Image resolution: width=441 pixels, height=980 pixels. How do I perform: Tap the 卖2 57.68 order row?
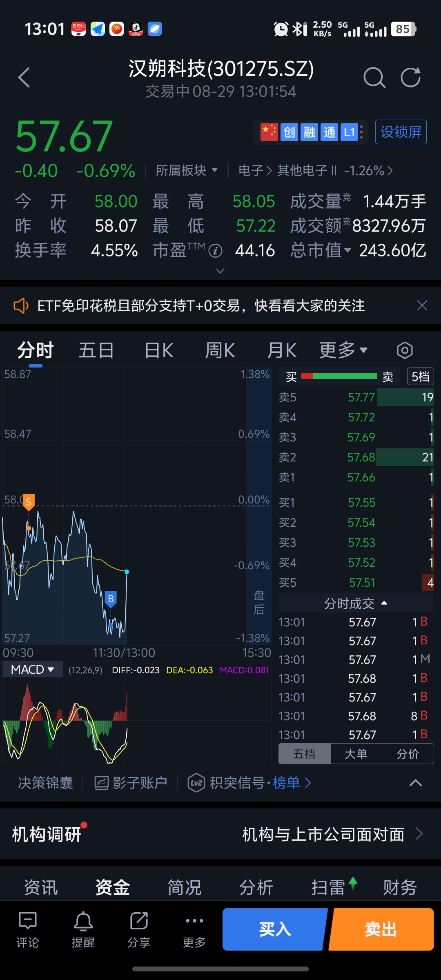coord(356,457)
